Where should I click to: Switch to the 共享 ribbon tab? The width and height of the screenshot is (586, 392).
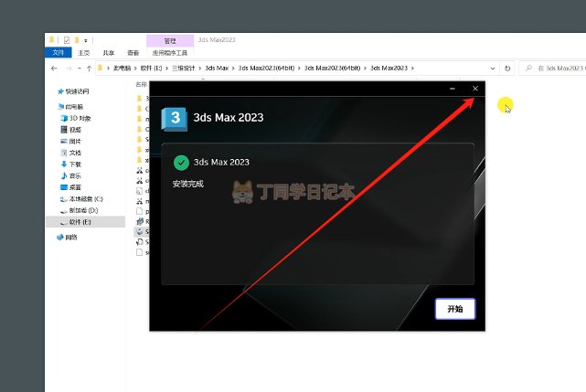109,53
